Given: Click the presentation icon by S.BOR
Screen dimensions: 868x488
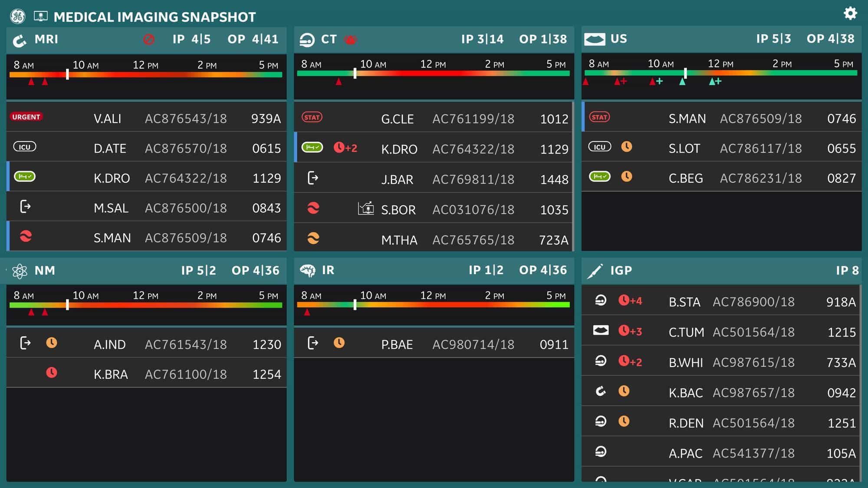Looking at the screenshot, I should 365,209.
